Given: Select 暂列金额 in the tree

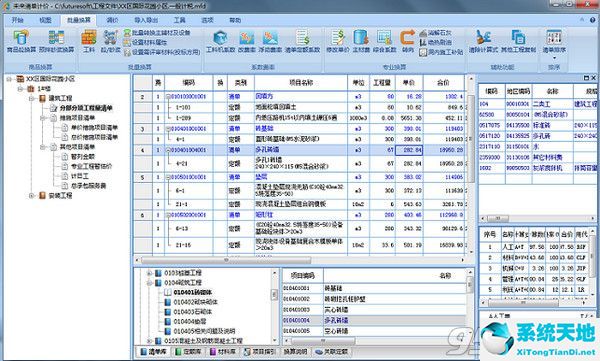Looking at the screenshot, I should point(83,157).
